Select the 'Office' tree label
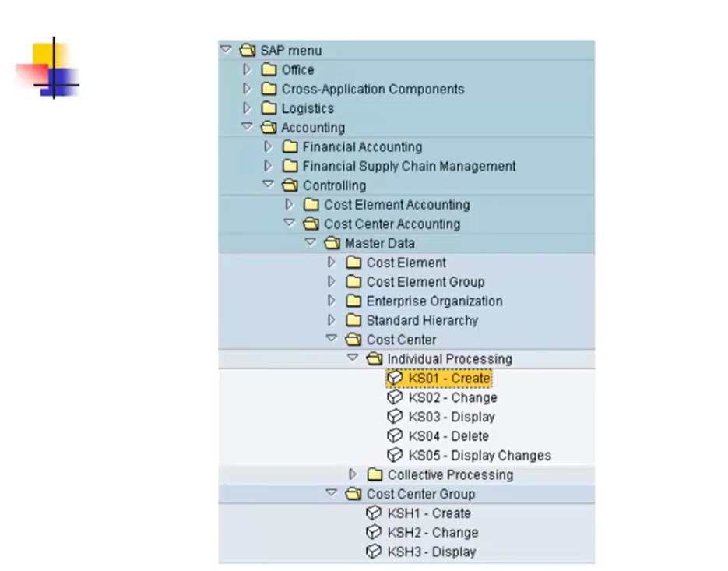Screen dimensions: 728x571 click(x=297, y=69)
